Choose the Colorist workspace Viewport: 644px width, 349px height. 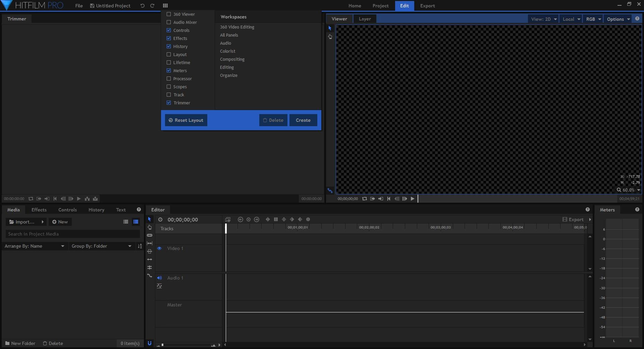[228, 51]
